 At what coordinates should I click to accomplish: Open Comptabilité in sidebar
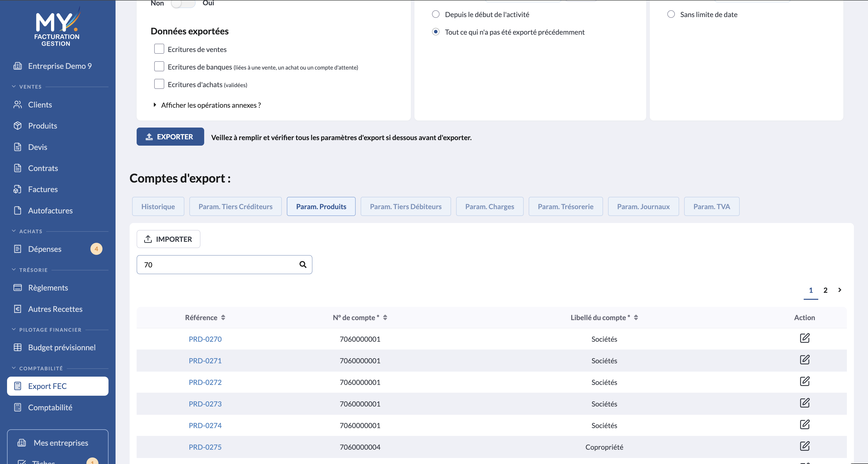click(x=58, y=408)
